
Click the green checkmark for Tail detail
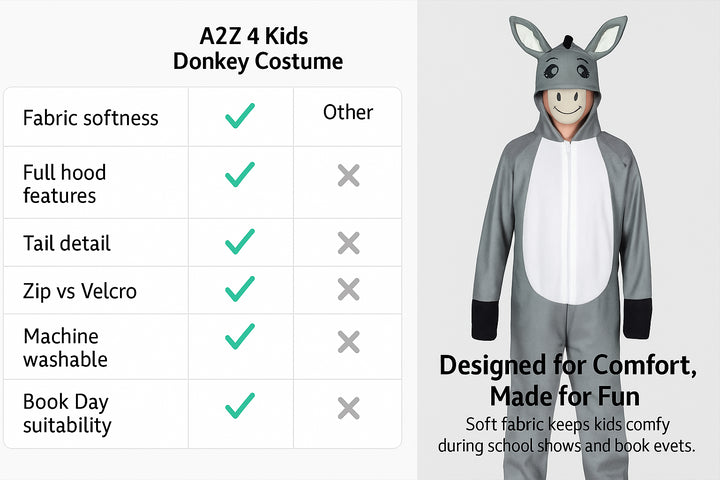tap(240, 241)
